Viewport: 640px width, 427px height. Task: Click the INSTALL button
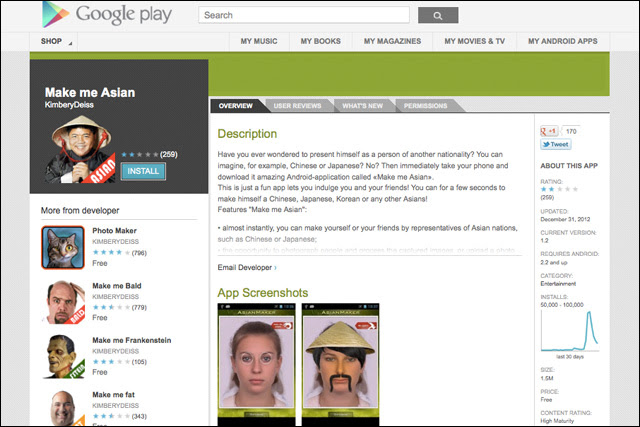click(143, 171)
